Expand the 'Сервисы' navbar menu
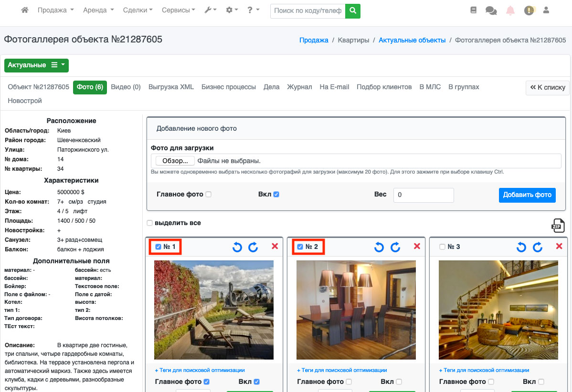Image resolution: width=572 pixels, height=392 pixels. (178, 10)
